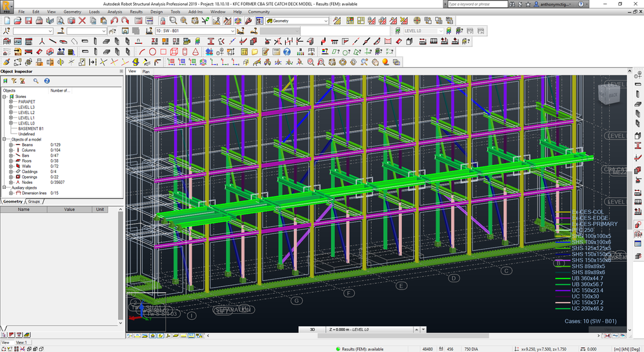Select the I-beam section shape icon

(211, 41)
